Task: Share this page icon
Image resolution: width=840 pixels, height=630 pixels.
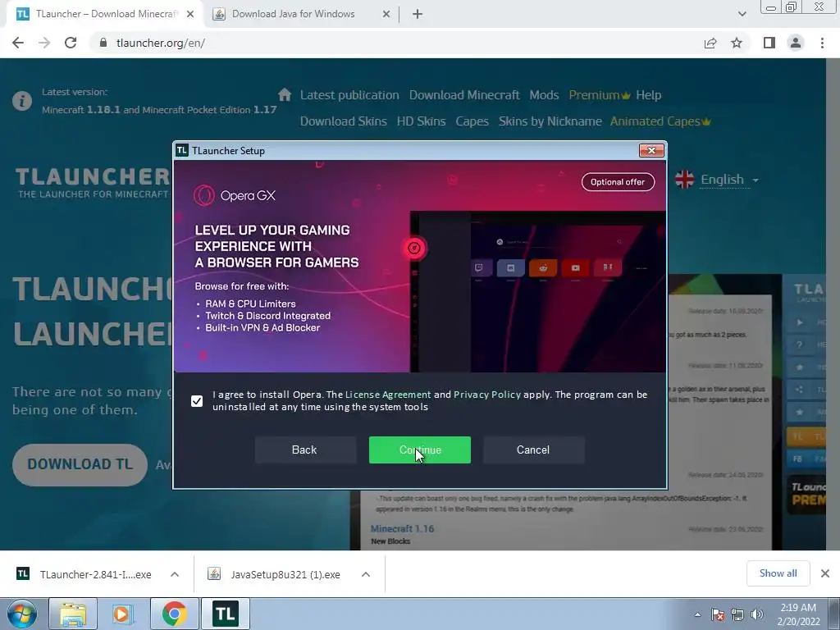Action: tap(710, 43)
